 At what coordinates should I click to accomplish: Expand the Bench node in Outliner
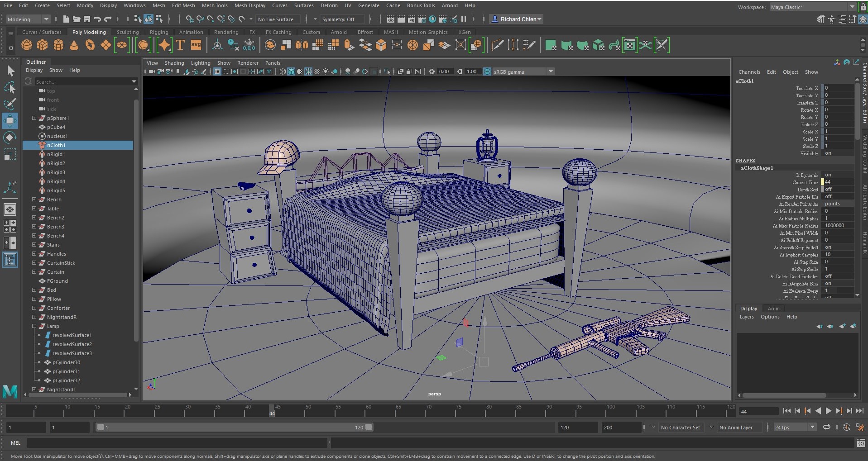(x=34, y=200)
